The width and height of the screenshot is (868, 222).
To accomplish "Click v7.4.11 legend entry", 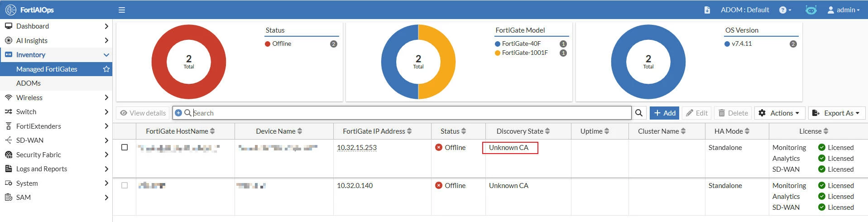I will 742,44.
